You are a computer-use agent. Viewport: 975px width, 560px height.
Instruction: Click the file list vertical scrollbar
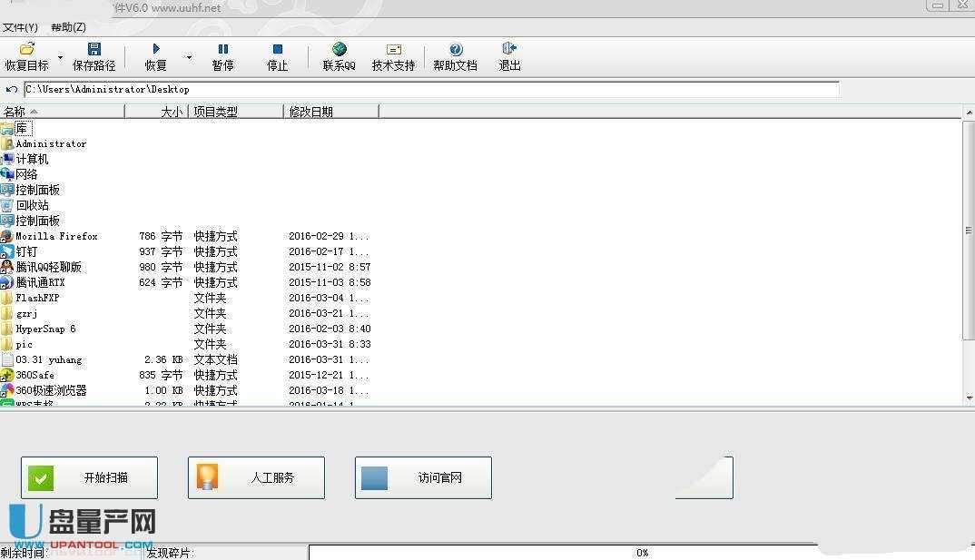coord(969,272)
